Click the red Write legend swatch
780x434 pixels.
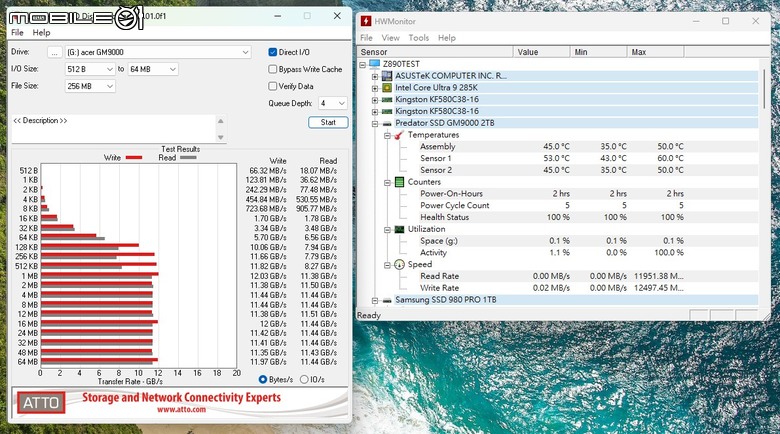click(134, 157)
